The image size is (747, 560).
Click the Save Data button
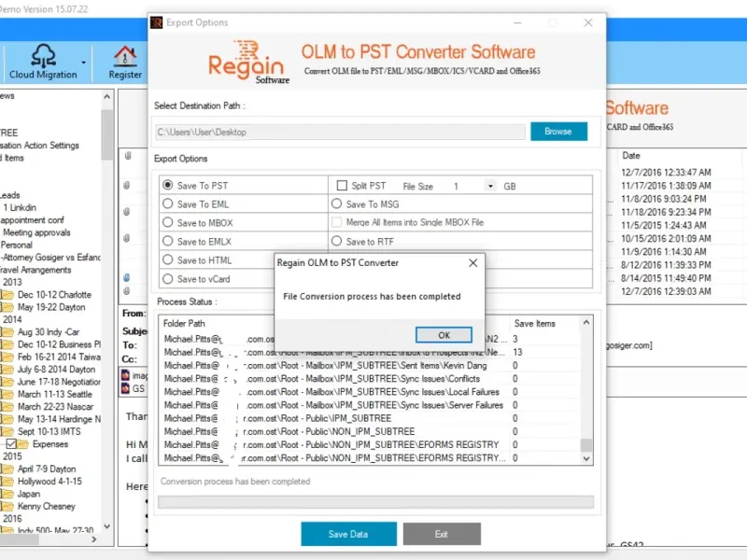pyautogui.click(x=348, y=534)
